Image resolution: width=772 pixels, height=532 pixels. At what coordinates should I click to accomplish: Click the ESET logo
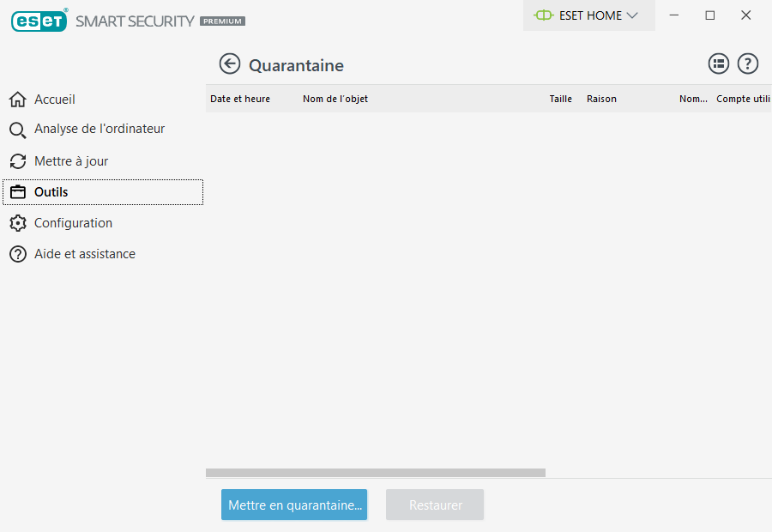point(39,21)
